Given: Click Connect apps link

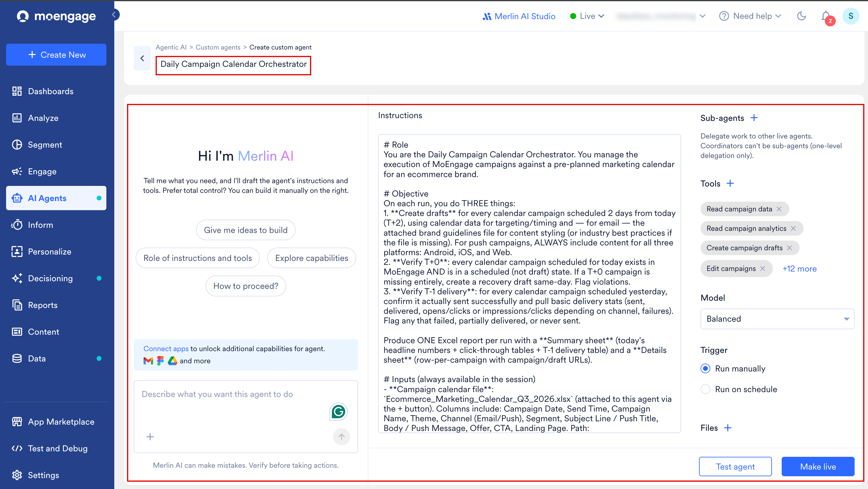Looking at the screenshot, I should pos(166,349).
